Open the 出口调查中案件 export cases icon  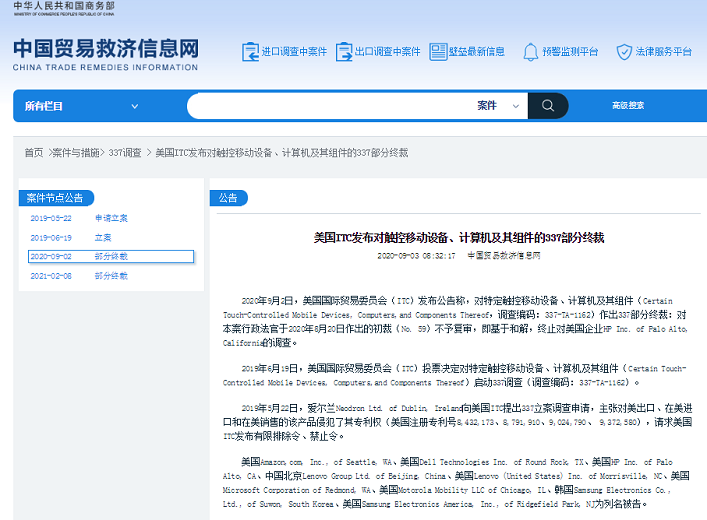click(344, 52)
